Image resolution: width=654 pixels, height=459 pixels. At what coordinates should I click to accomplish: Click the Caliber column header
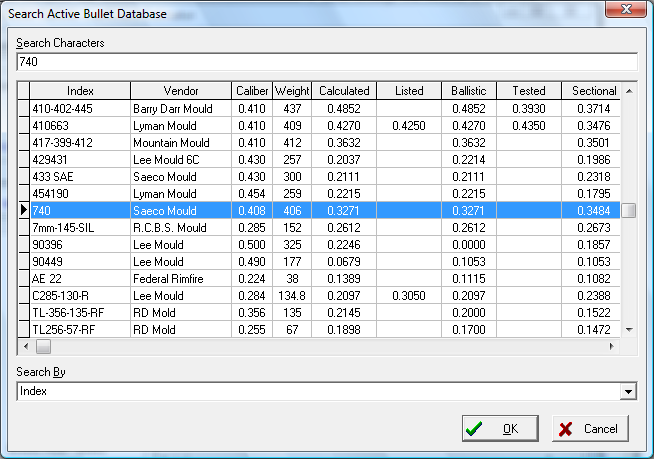[252, 91]
